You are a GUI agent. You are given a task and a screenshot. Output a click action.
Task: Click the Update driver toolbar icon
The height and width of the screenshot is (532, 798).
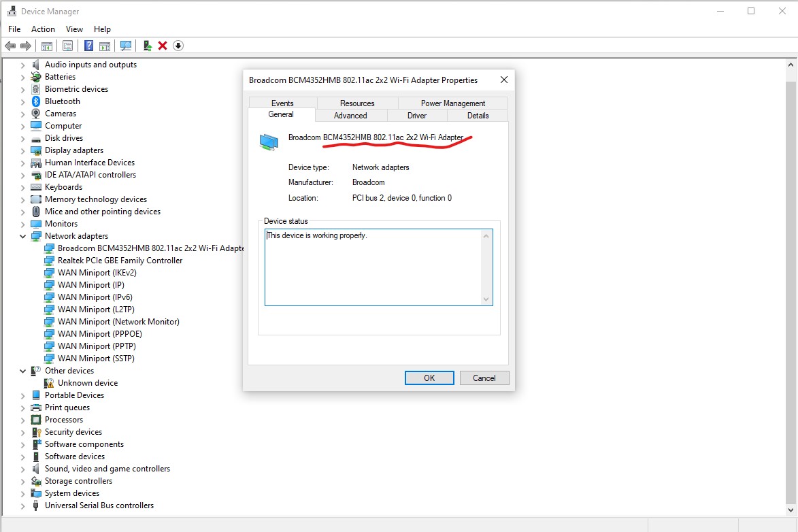pyautogui.click(x=148, y=46)
